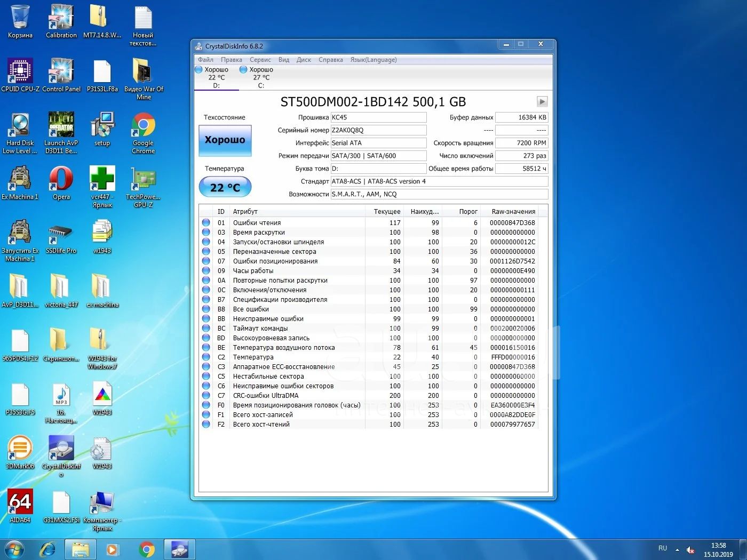Open Windows Explorer from taskbar
Viewport: 747px width, 560px height.
pos(81,549)
